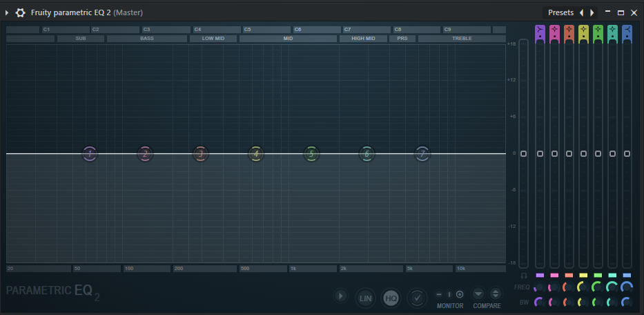Open plugin settings gear icon
The height and width of the screenshot is (315, 644).
pos(20,12)
